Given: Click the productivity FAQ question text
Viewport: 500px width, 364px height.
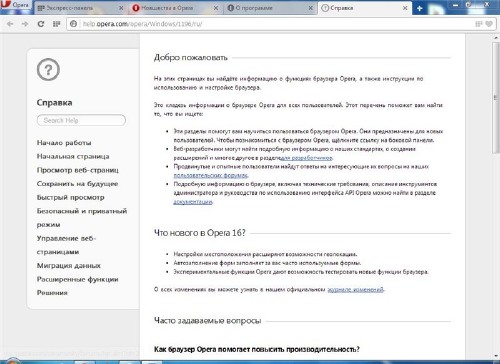Looking at the screenshot, I should click(x=257, y=349).
